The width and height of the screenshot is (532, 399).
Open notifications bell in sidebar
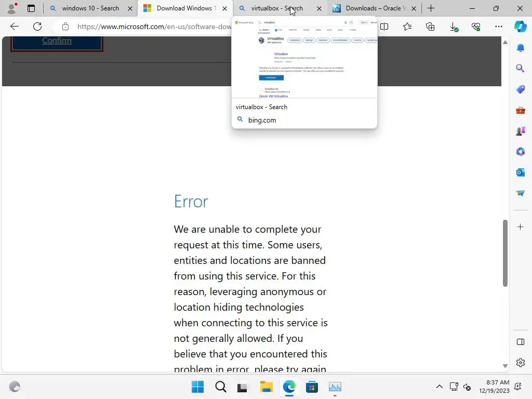pyautogui.click(x=520, y=48)
